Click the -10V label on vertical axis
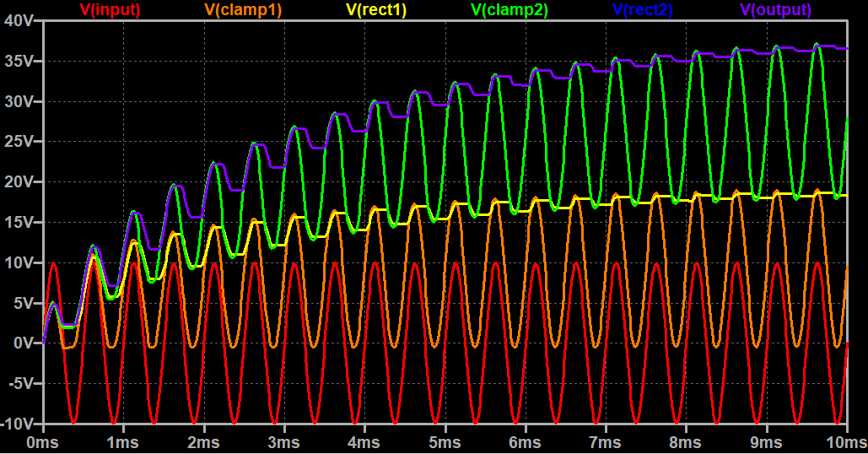Image resolution: width=868 pixels, height=454 pixels. tap(19, 424)
